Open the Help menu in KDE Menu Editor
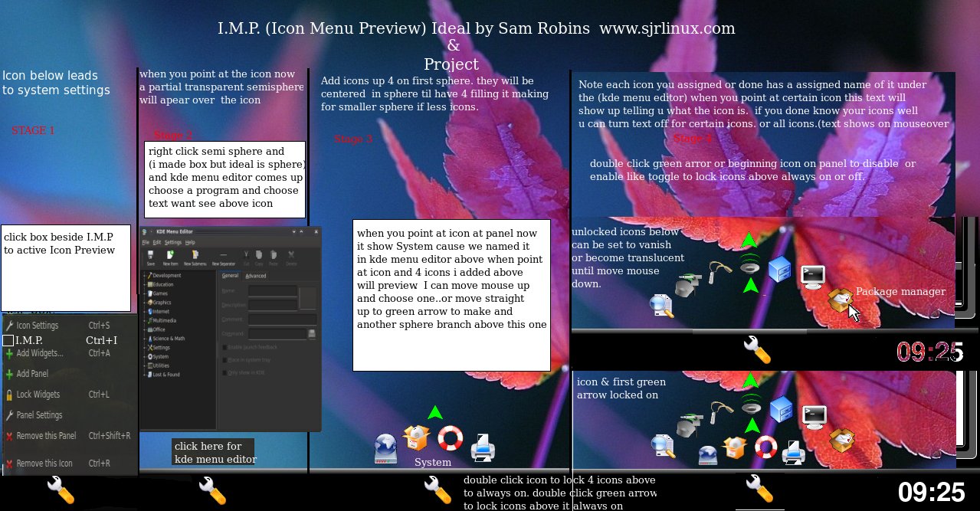The image size is (980, 511). point(190,242)
